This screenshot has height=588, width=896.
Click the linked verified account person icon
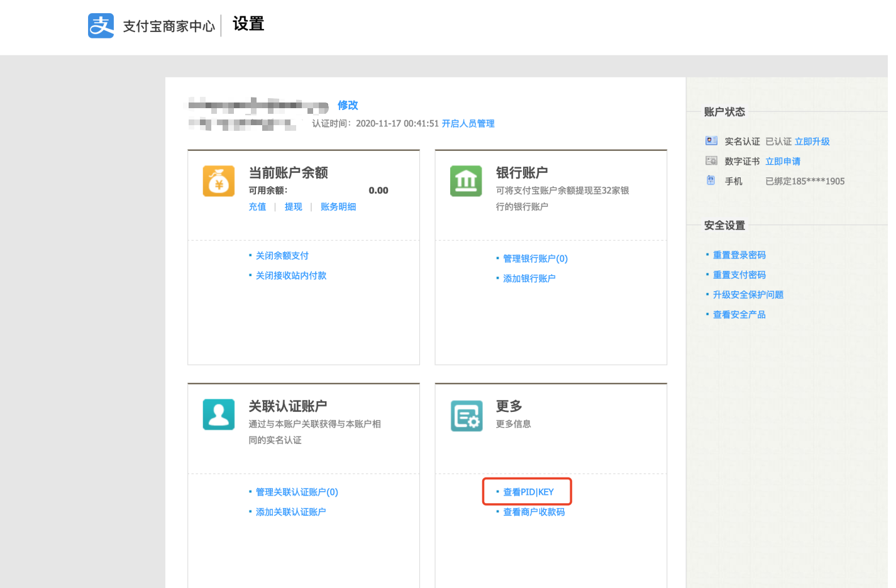tap(219, 414)
